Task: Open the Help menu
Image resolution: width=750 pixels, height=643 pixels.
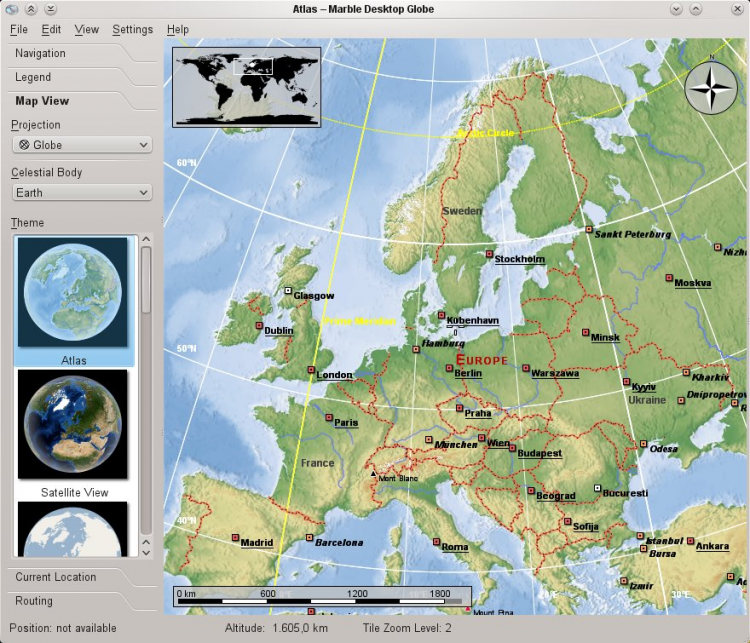Action: point(177,29)
